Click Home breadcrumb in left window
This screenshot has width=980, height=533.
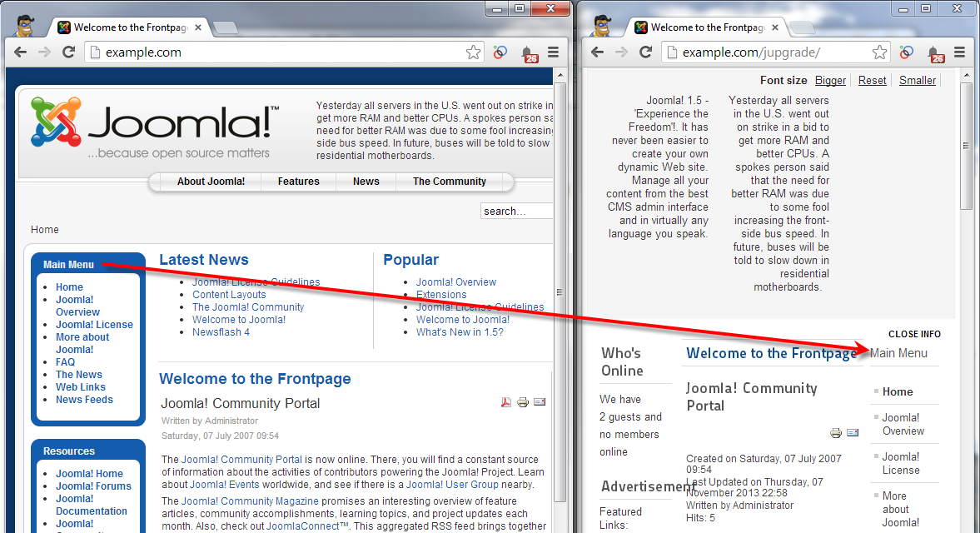click(44, 229)
